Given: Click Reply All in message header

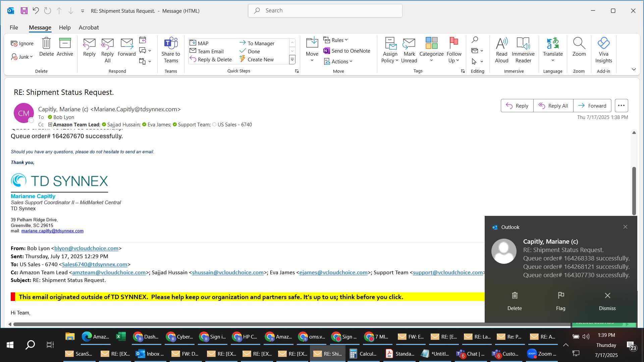Looking at the screenshot, I should point(553,106).
